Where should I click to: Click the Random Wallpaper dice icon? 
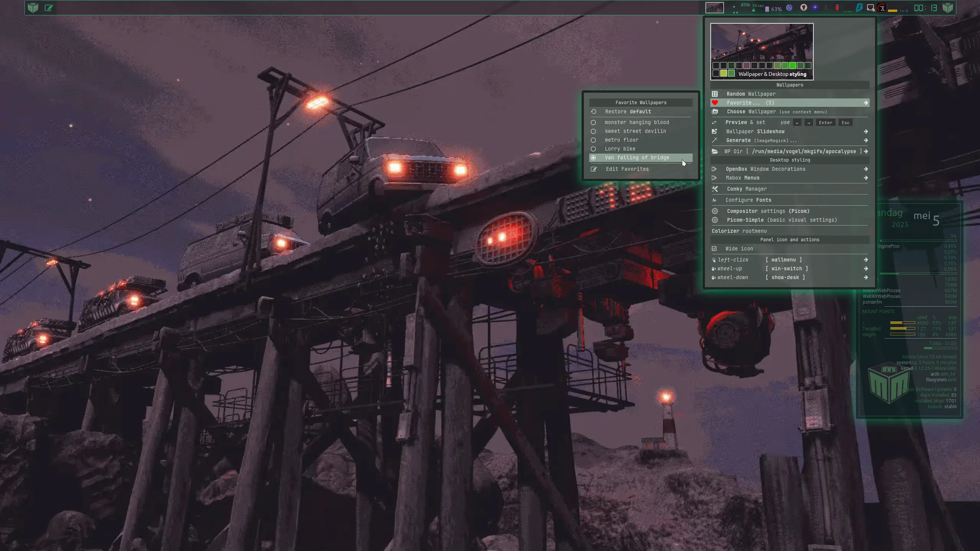[715, 94]
